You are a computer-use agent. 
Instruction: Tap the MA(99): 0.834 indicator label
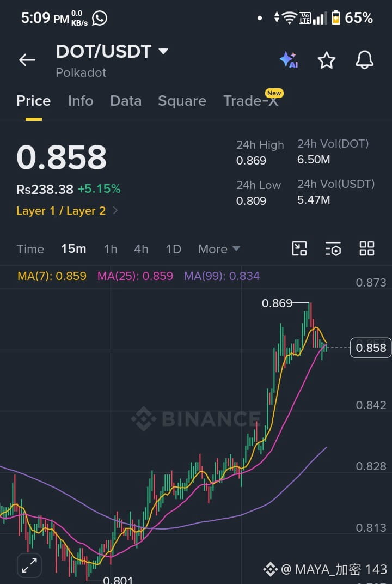coord(222,276)
